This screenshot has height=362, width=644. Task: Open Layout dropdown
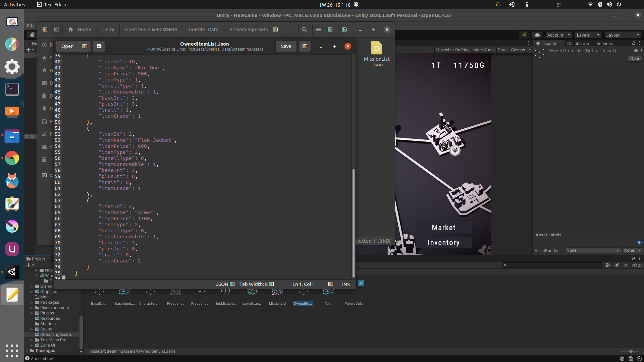click(x=623, y=35)
